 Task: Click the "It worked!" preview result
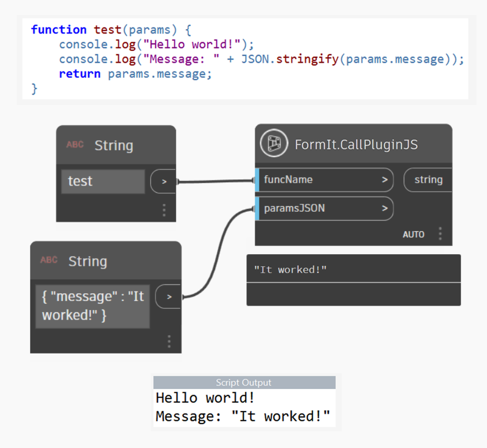click(x=290, y=269)
